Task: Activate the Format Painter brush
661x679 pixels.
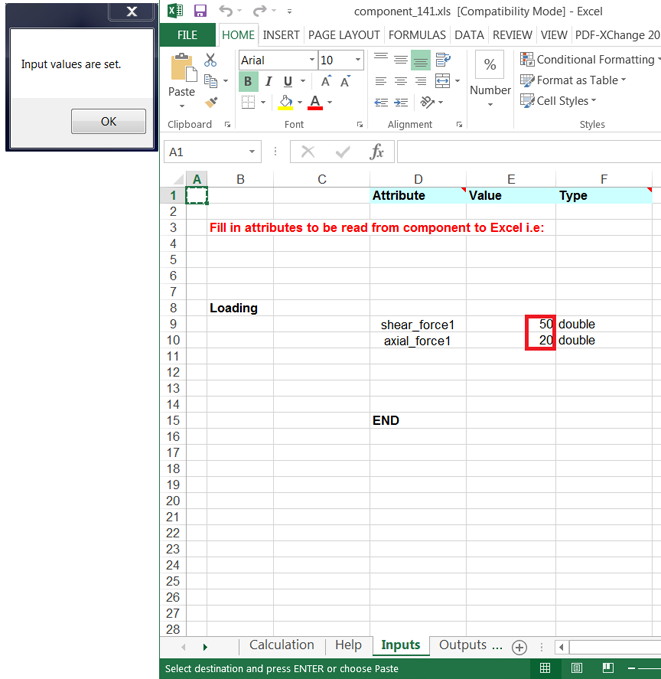Action: [x=211, y=102]
